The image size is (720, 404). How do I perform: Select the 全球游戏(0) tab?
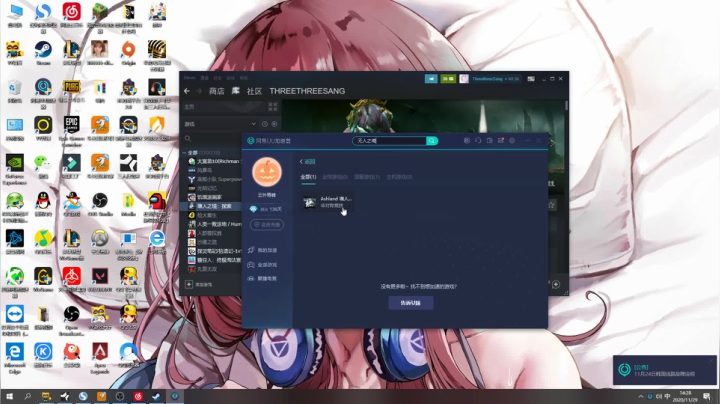click(335, 177)
